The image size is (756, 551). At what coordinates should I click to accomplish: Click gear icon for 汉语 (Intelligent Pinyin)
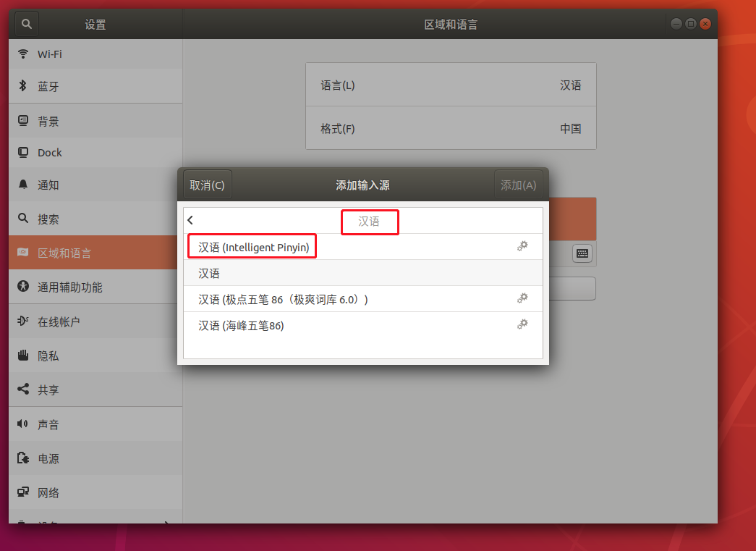click(522, 247)
